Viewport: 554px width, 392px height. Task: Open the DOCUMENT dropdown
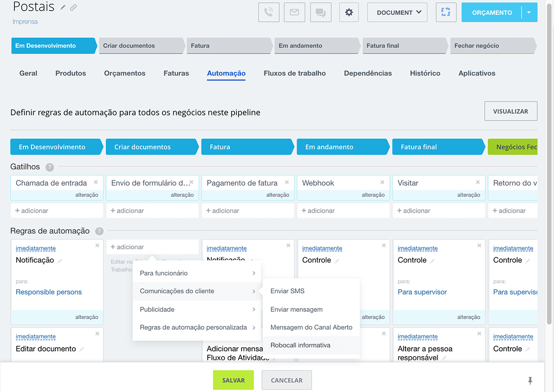pos(397,12)
